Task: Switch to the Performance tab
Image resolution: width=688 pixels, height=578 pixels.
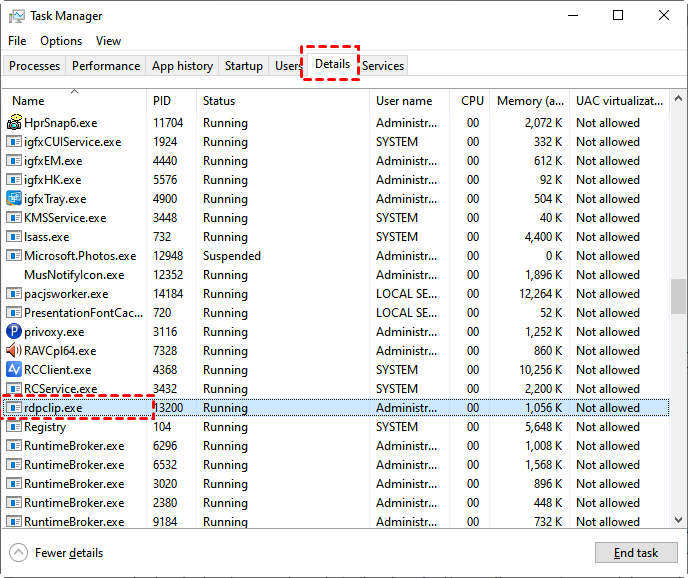Action: (106, 66)
